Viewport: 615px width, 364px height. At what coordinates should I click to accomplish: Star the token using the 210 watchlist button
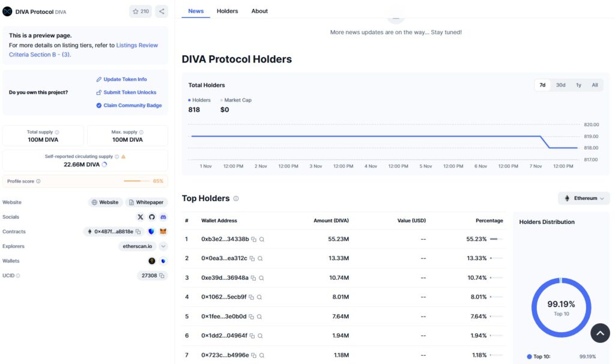141,11
